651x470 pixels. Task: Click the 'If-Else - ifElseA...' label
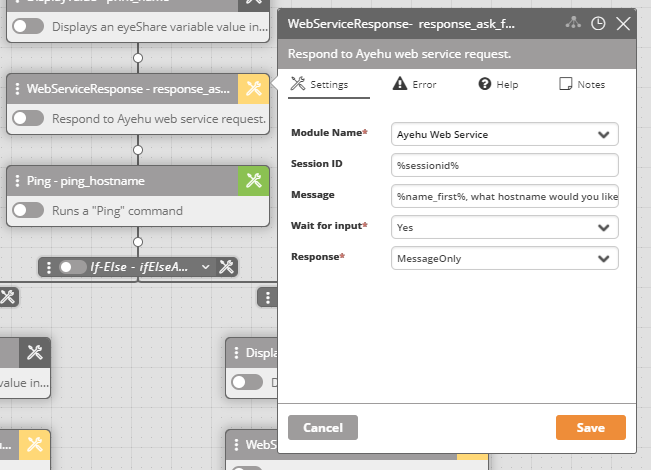[x=139, y=267]
